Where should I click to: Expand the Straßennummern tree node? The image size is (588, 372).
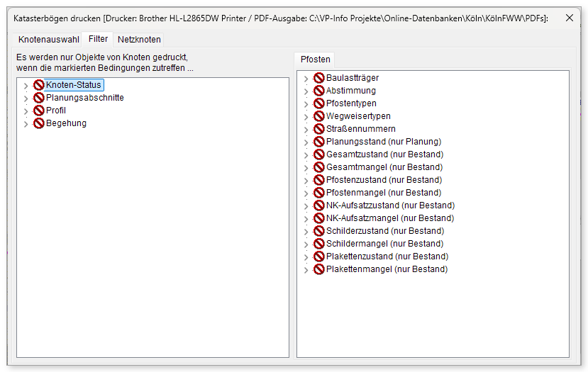(306, 130)
